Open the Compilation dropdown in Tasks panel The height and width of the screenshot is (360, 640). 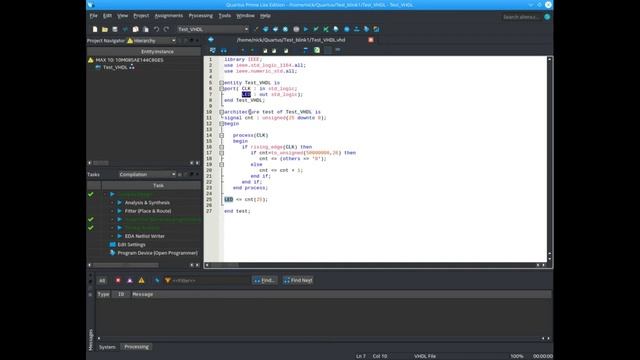click(147, 174)
